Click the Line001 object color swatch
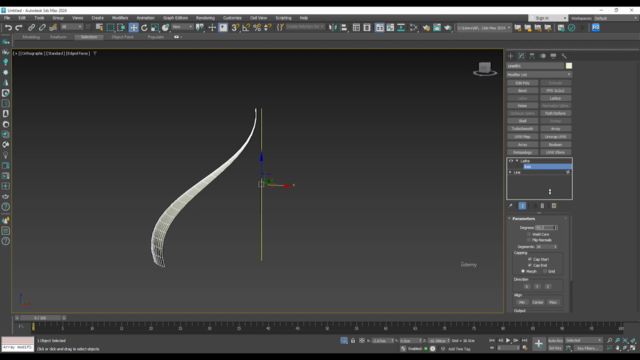The image size is (640, 360). [x=569, y=66]
